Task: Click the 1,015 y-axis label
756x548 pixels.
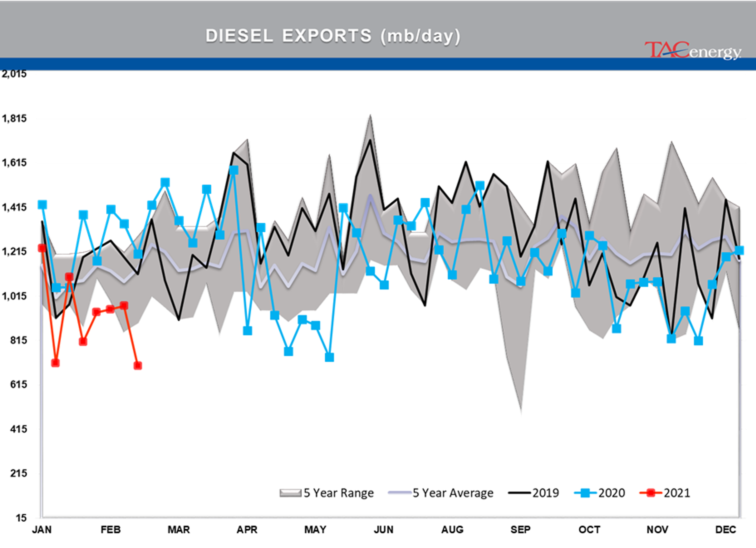Action: point(14,296)
